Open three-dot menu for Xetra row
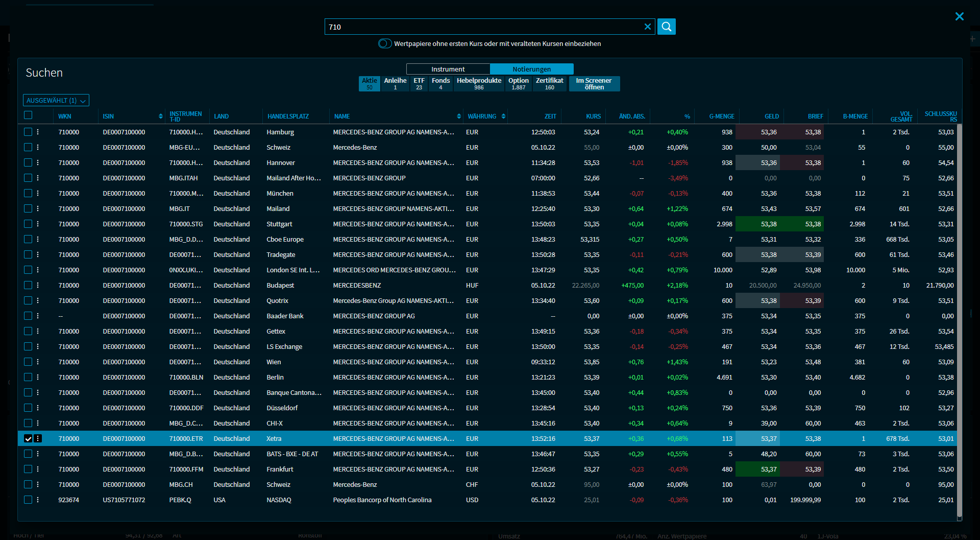This screenshot has height=540, width=980. (38, 438)
